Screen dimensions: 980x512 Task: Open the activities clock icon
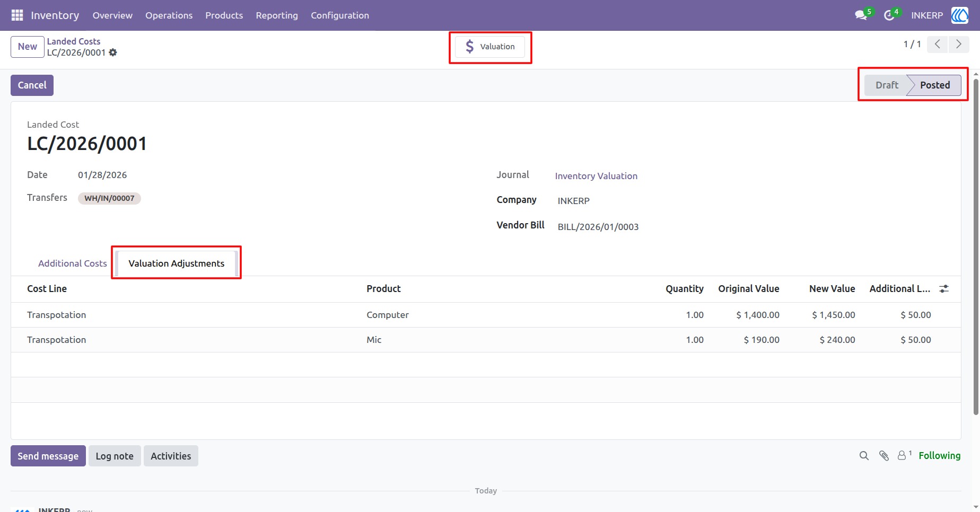click(x=889, y=15)
